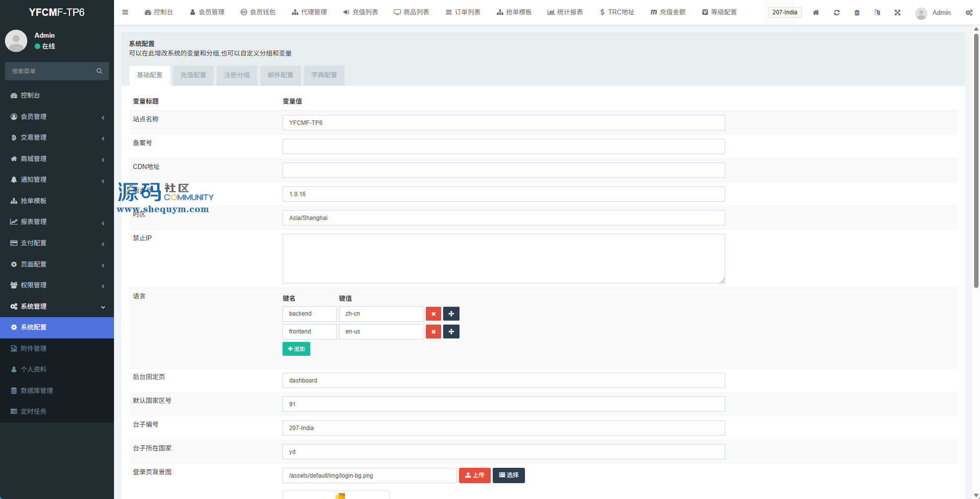980x499 pixels.
Task: Switch to the 充值配置 tab
Action: pos(193,75)
